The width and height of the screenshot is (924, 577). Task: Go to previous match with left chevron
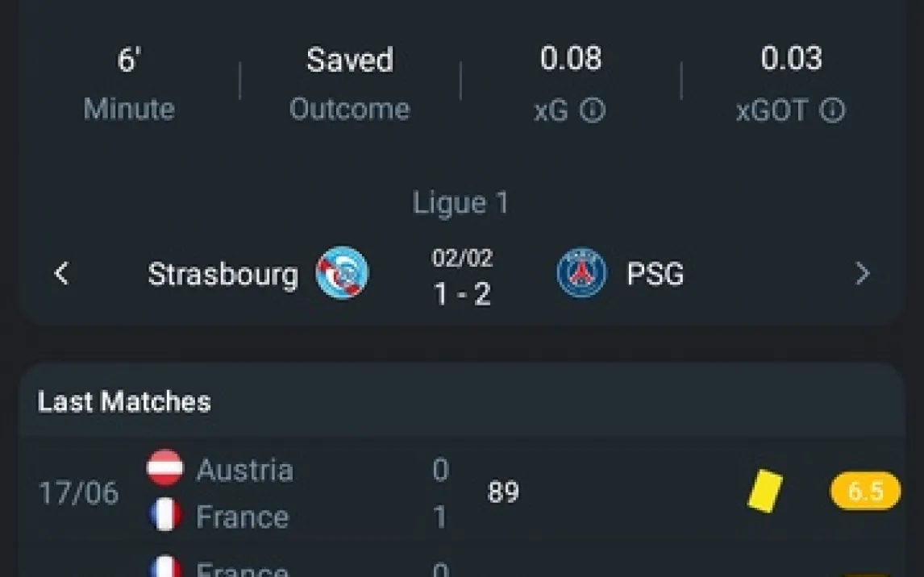click(61, 274)
